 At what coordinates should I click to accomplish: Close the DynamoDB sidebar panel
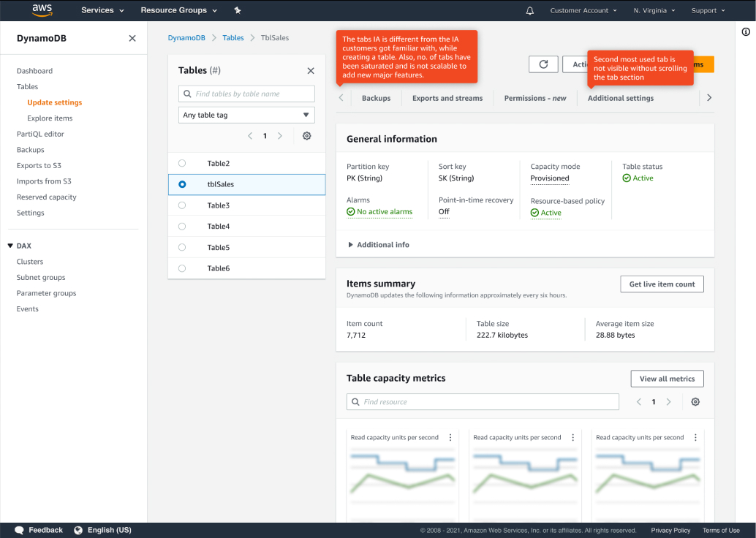coord(132,39)
